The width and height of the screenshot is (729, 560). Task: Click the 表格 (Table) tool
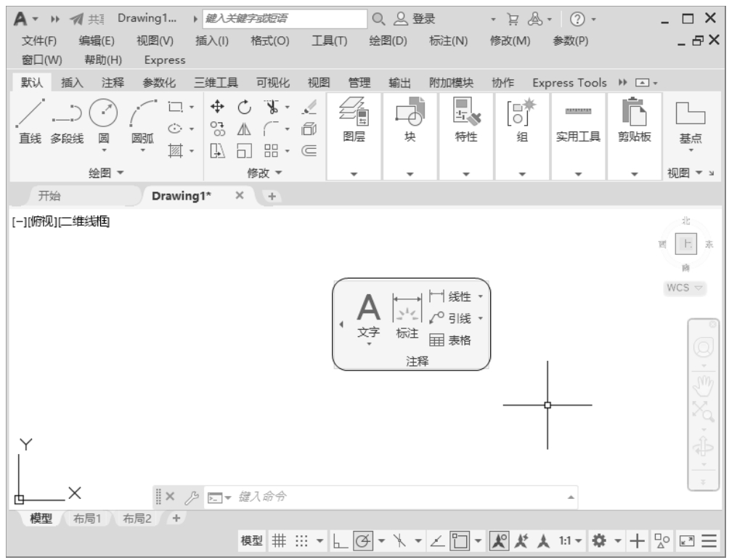pos(450,339)
